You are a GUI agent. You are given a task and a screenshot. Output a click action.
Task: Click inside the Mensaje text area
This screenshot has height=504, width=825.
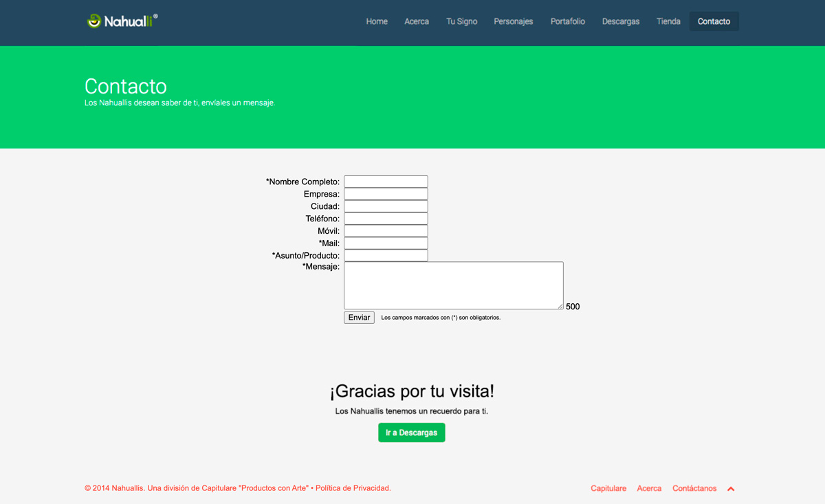tap(453, 285)
